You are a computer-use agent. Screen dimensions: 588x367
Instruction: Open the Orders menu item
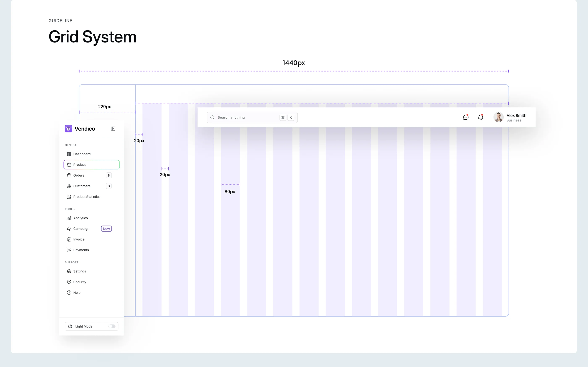point(79,175)
